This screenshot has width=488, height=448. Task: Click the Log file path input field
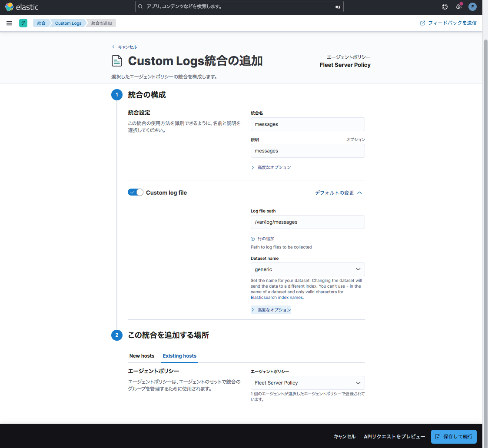308,222
